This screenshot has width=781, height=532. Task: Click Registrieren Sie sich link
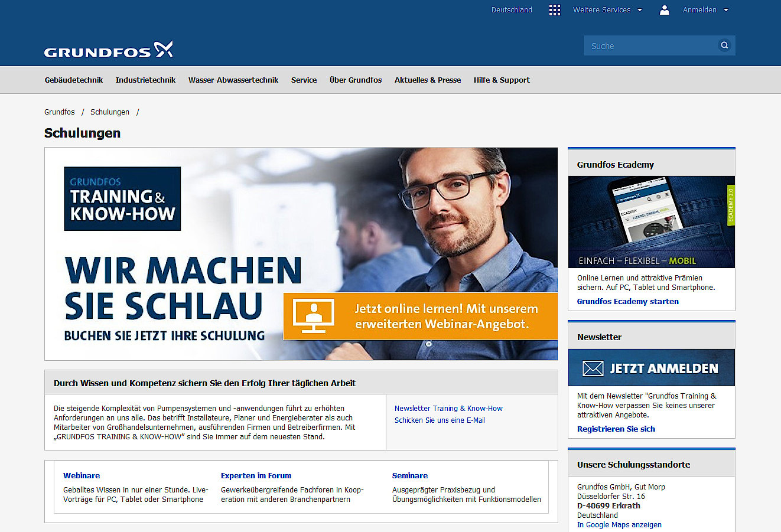click(x=616, y=429)
